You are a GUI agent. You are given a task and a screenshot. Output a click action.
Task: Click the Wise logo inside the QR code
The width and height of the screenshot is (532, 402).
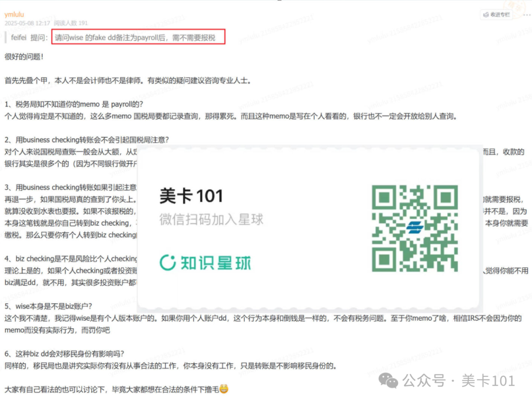pos(416,226)
